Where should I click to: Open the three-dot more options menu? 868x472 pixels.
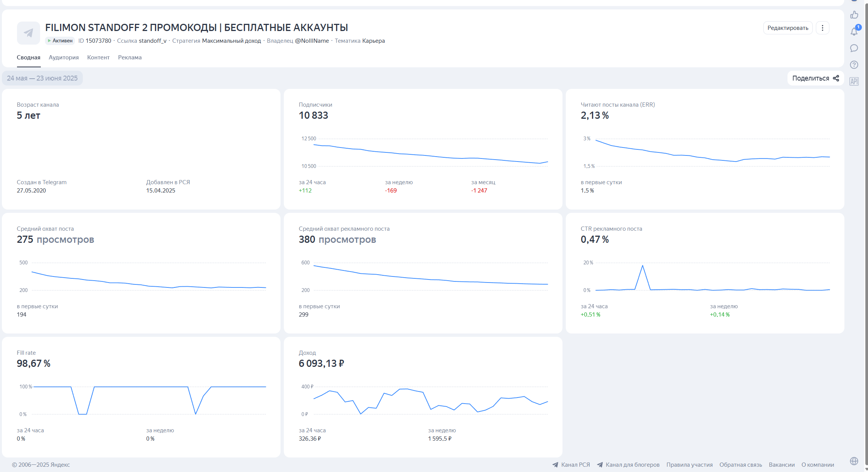tap(822, 28)
